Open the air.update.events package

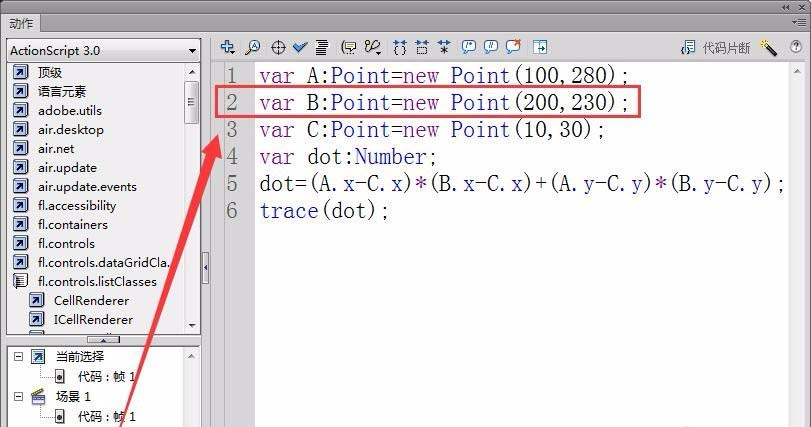click(x=87, y=187)
